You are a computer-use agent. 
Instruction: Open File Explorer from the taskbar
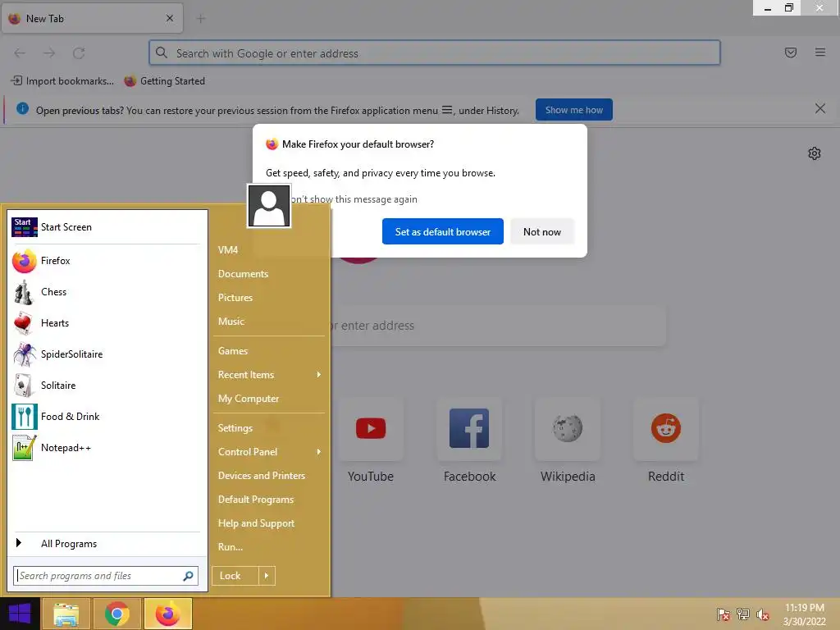(x=66, y=614)
